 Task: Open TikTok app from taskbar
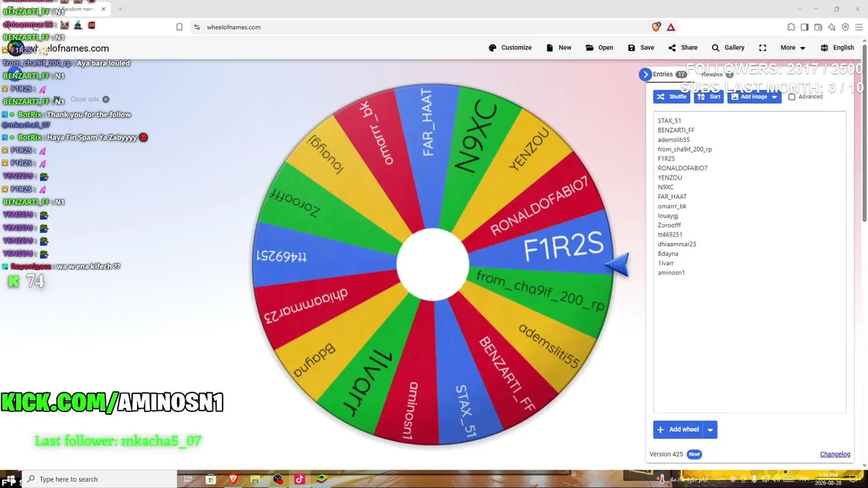pos(299,479)
